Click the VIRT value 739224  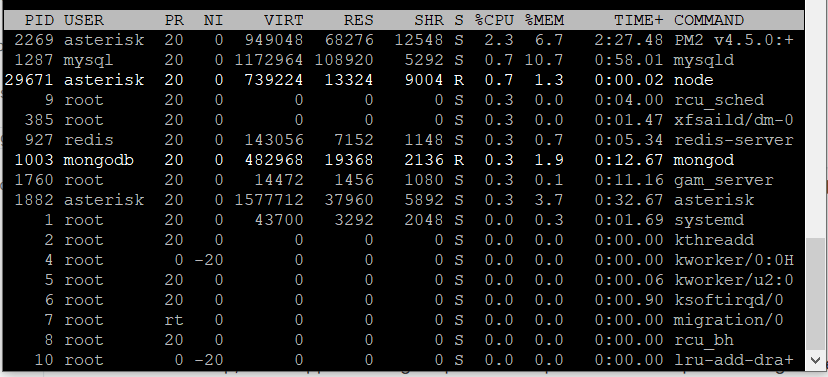tap(274, 80)
